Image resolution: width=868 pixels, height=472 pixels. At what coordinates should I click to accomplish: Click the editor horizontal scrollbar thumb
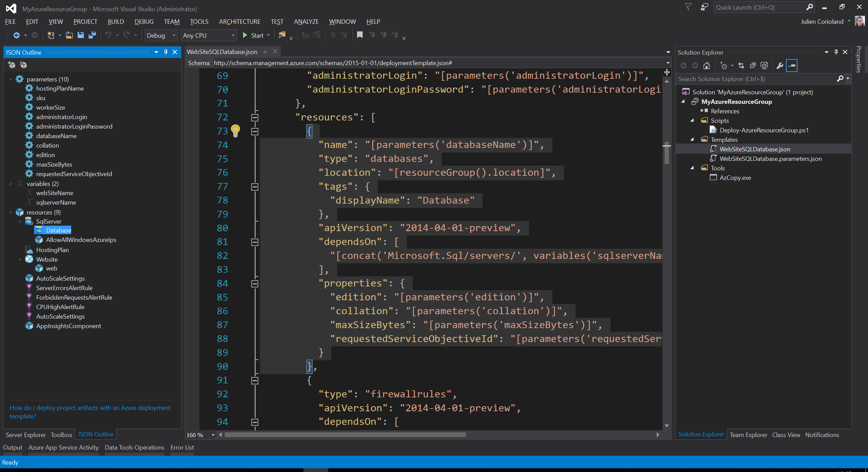tap(345, 435)
